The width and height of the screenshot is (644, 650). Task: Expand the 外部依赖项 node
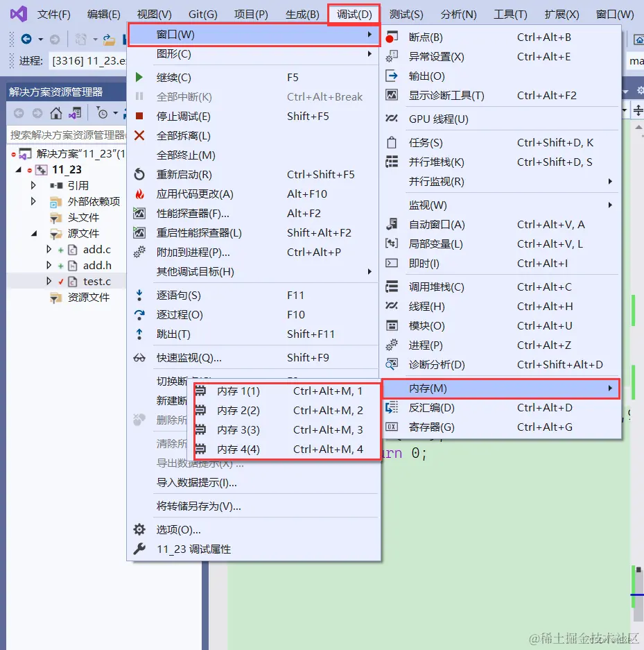tap(33, 201)
